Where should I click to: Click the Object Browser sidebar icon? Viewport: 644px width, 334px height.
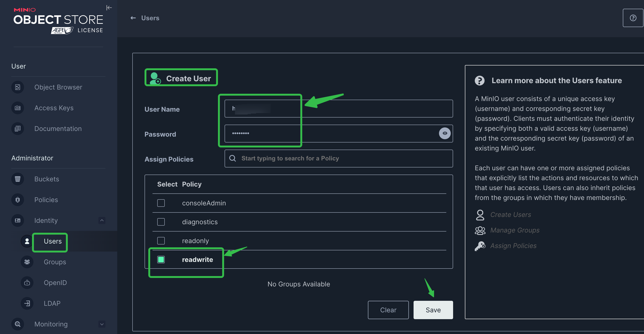(17, 87)
